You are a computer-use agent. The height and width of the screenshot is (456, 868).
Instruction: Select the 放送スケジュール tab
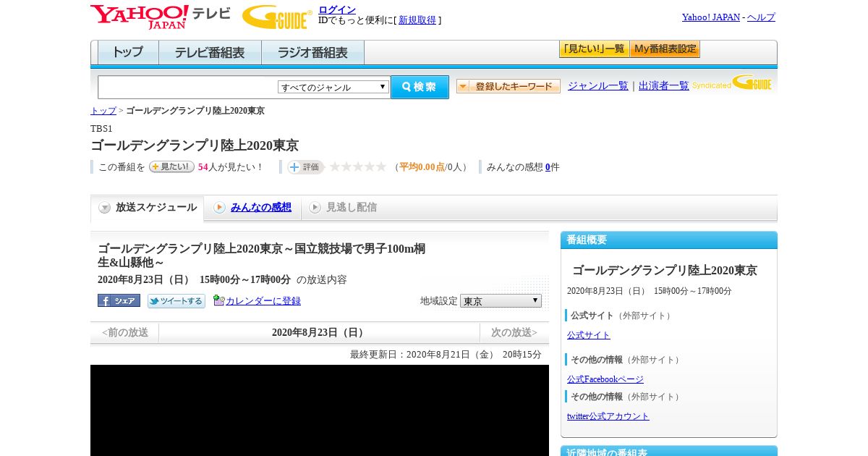coord(148,208)
